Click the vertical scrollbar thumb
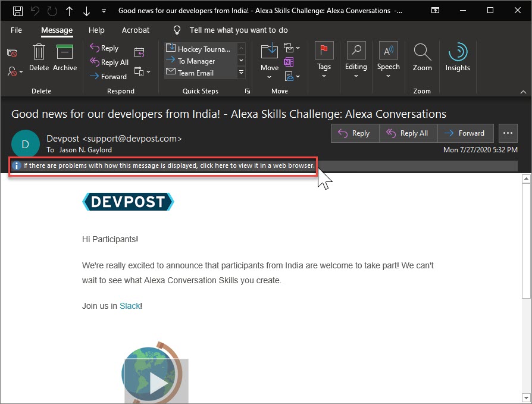Image resolution: width=532 pixels, height=404 pixels. (526, 241)
